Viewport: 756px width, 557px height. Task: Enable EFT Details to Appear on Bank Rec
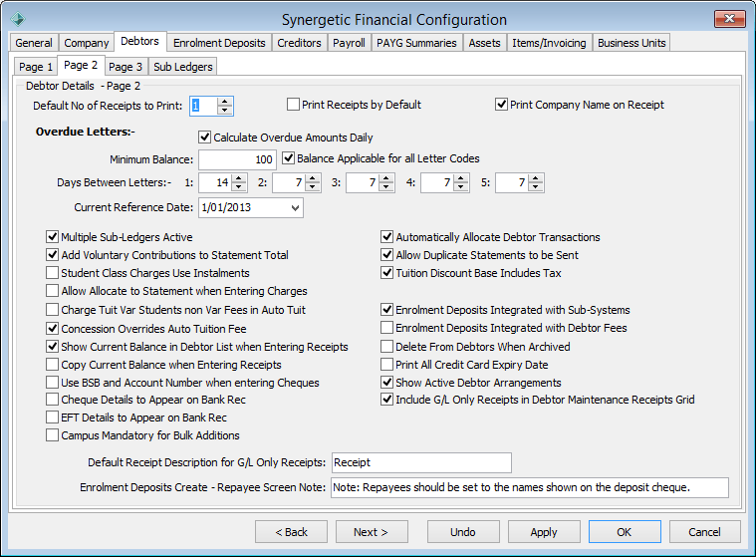[x=52, y=418]
